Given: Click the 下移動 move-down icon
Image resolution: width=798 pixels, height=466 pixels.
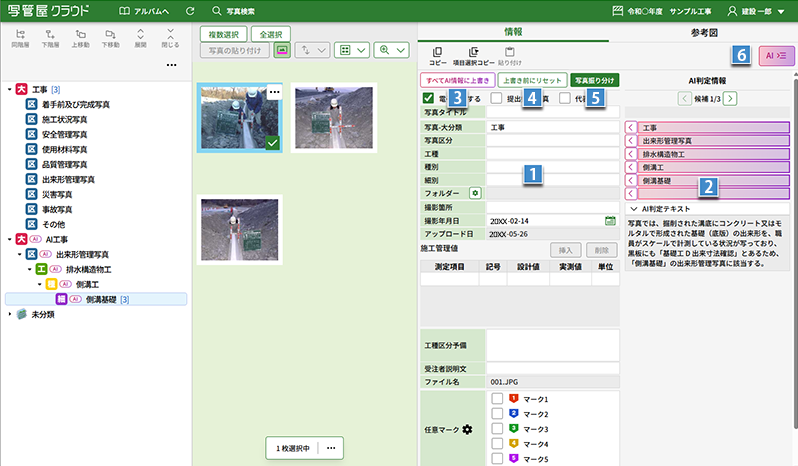Looking at the screenshot, I should pyautogui.click(x=110, y=34).
